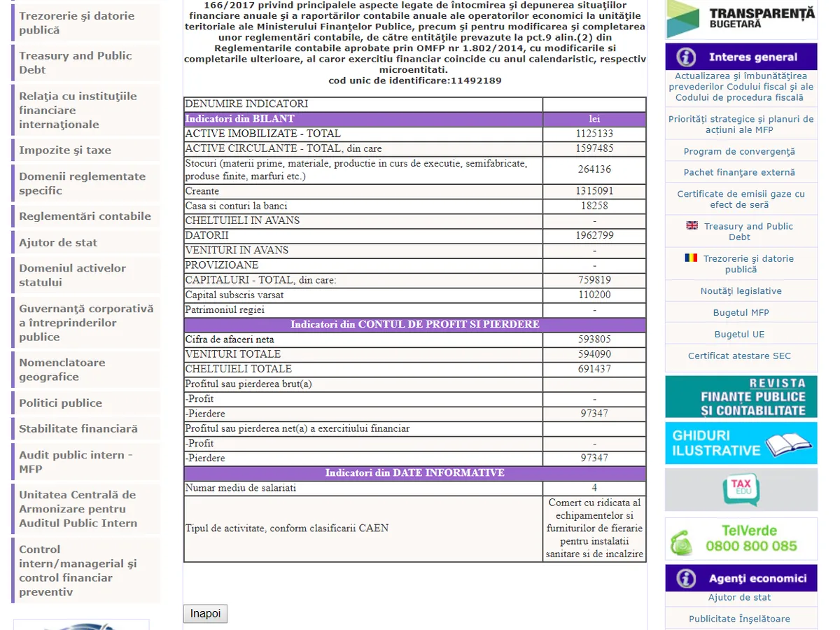The height and width of the screenshot is (630, 840).
Task: Open Reglementări contabile in left menu
Action: 85,216
